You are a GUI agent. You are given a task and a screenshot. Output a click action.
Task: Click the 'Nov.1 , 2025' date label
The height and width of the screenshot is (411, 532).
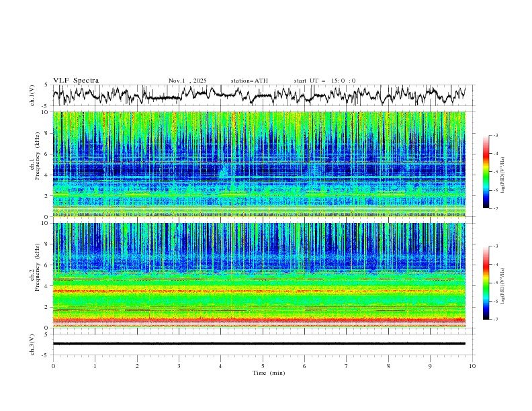coord(187,81)
